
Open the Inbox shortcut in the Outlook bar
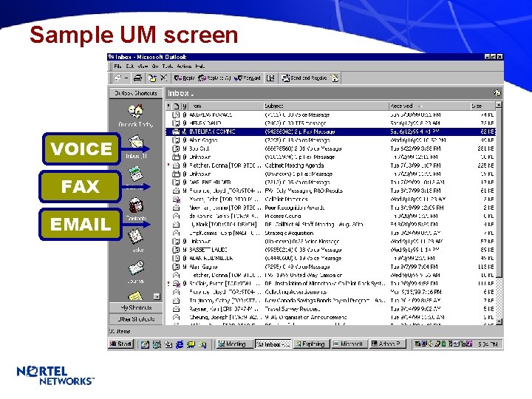click(136, 142)
